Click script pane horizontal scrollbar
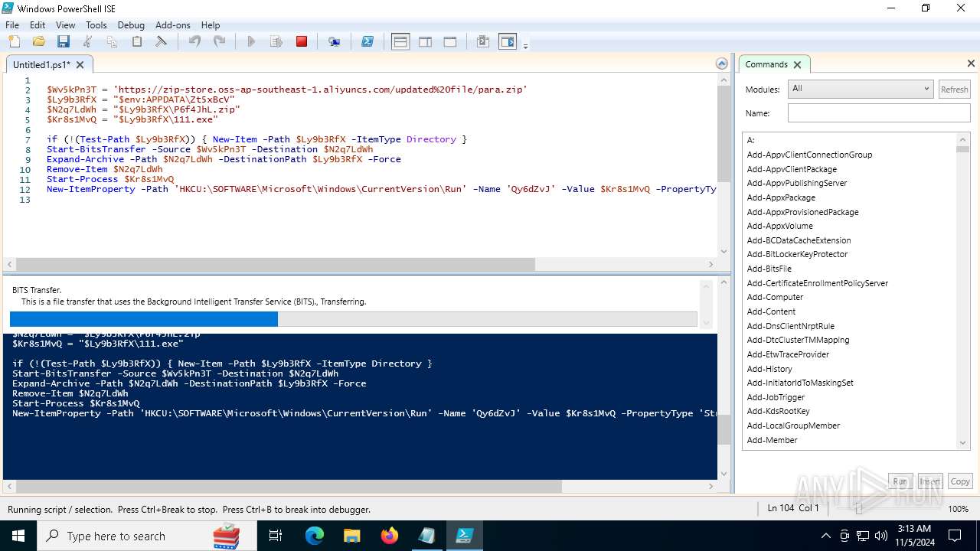The height and width of the screenshot is (551, 980). (x=275, y=264)
